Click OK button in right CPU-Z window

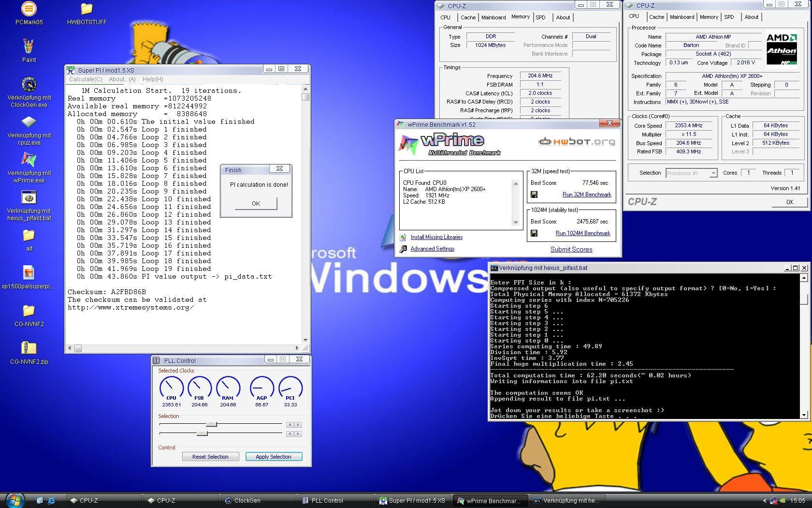(x=789, y=202)
